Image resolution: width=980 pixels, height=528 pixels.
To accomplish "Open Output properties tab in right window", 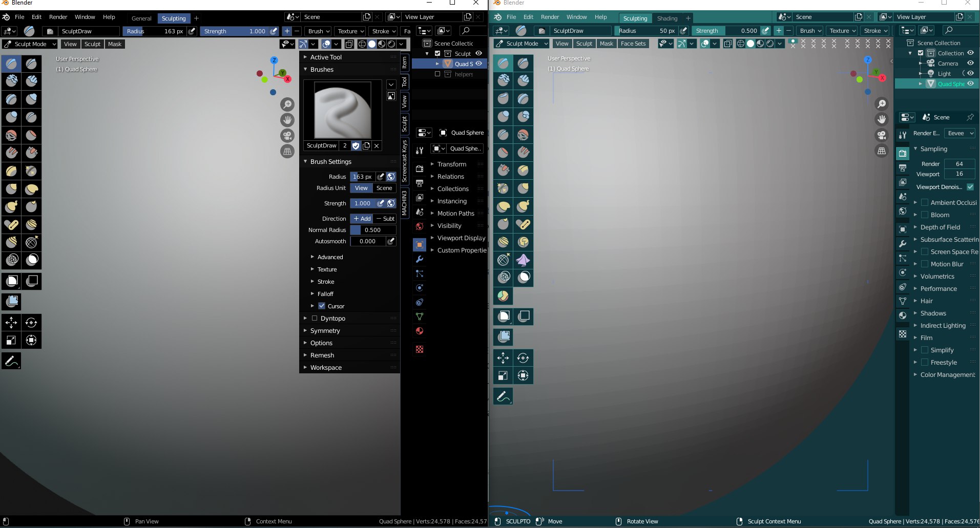I will (x=903, y=167).
